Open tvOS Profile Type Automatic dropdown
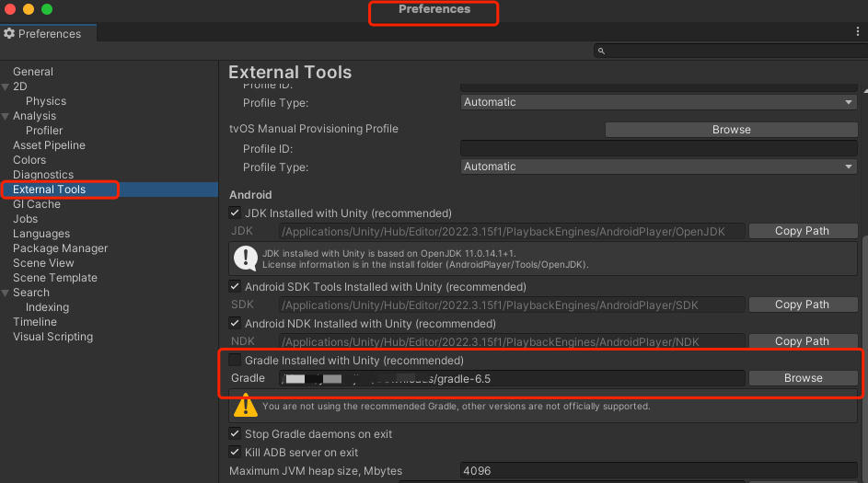Viewport: 868px width, 483px height. point(659,167)
